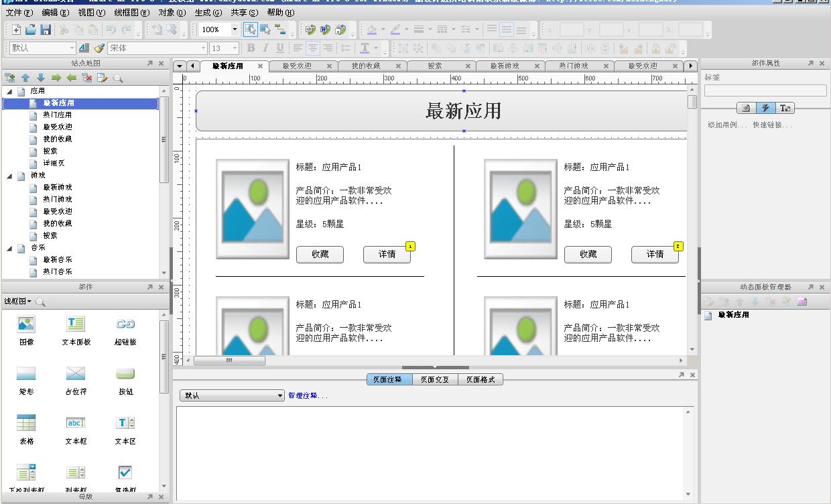The height and width of the screenshot is (504, 831).
Task: Toggle bold text formatting
Action: point(251,48)
